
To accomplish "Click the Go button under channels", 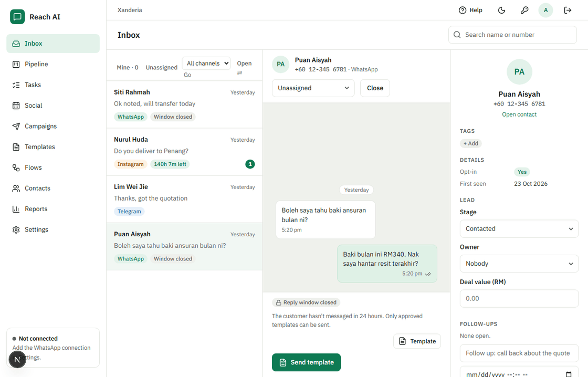I will click(187, 75).
